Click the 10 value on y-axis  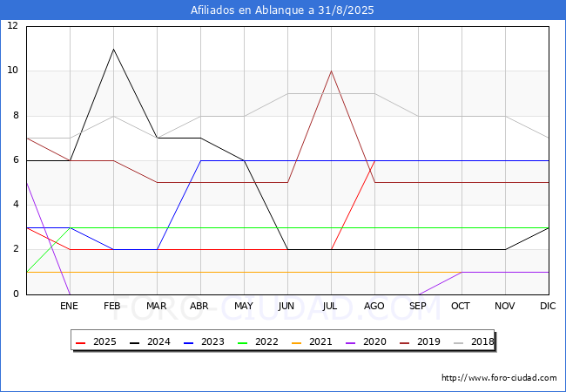(13, 70)
